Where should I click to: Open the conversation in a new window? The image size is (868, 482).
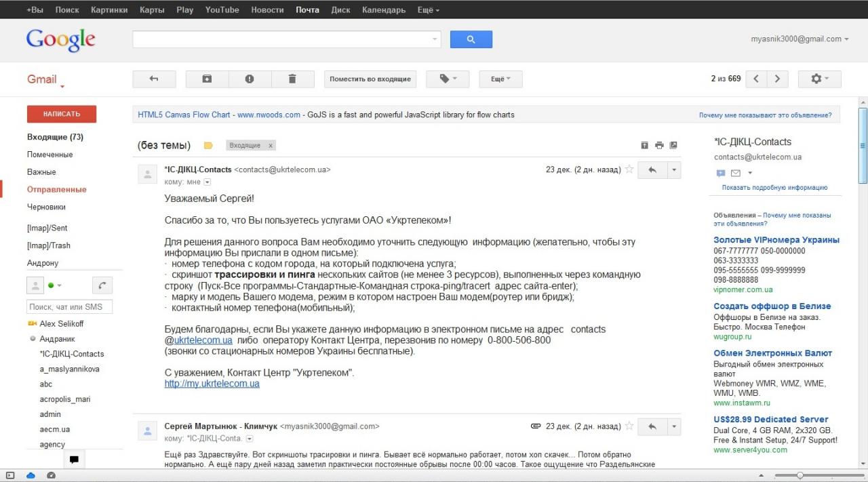click(673, 145)
